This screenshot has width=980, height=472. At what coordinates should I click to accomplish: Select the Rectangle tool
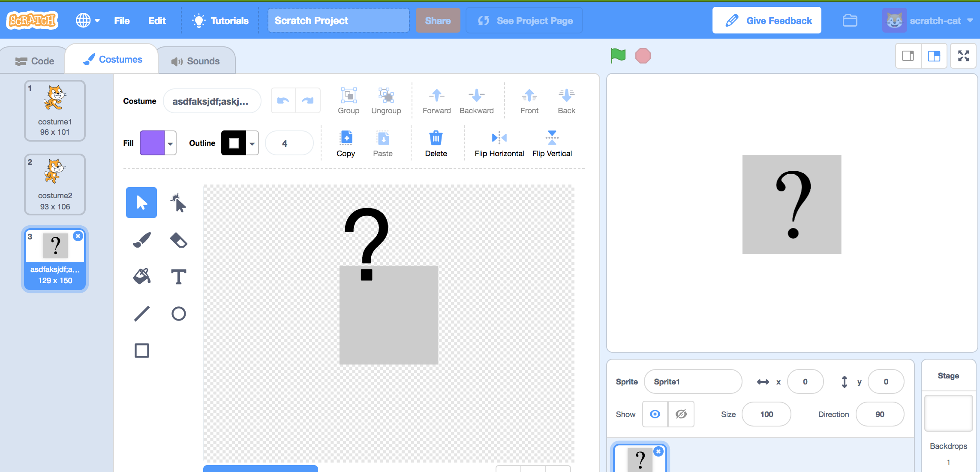click(141, 351)
